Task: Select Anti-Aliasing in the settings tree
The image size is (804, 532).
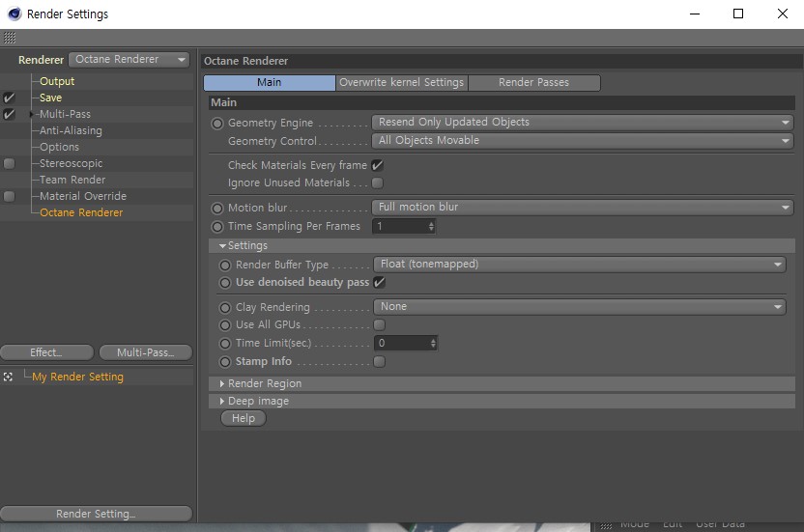Action: pos(71,130)
